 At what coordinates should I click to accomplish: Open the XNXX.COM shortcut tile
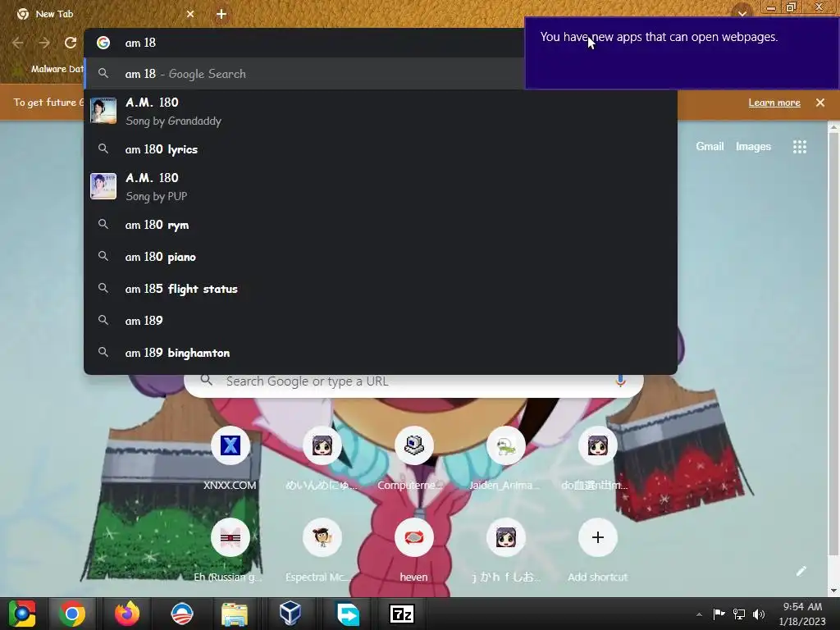[230, 459]
